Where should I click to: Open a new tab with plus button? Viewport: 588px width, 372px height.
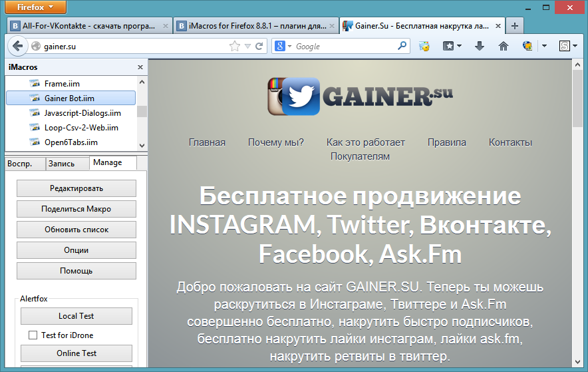tap(515, 26)
